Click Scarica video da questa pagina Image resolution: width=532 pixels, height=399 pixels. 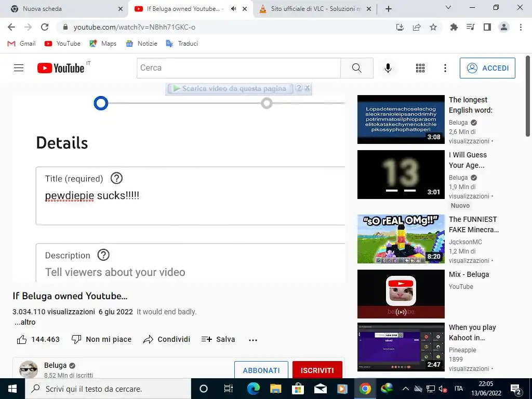[230, 88]
